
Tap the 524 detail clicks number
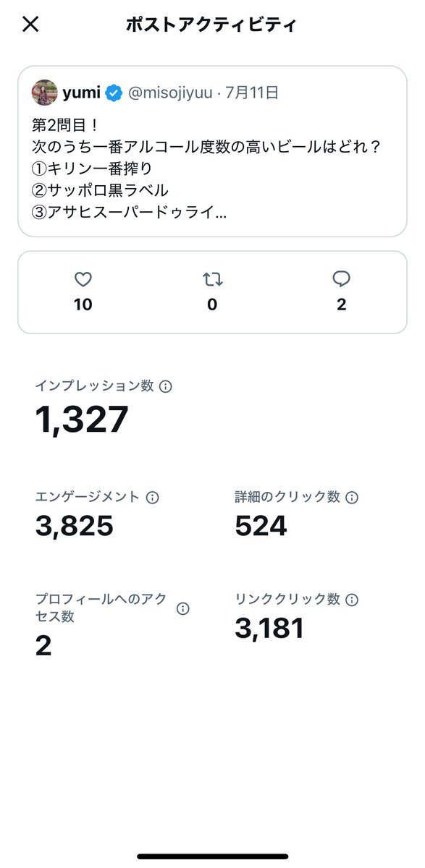pos(261,526)
